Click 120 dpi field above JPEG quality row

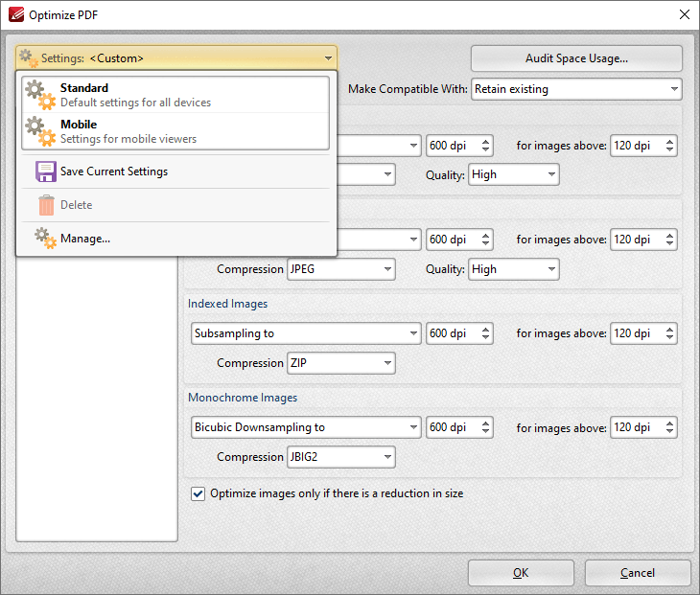(643, 240)
